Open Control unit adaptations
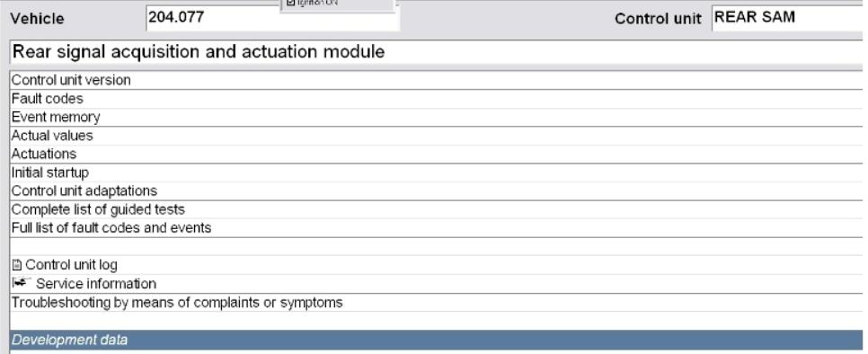 pyautogui.click(x=436, y=190)
